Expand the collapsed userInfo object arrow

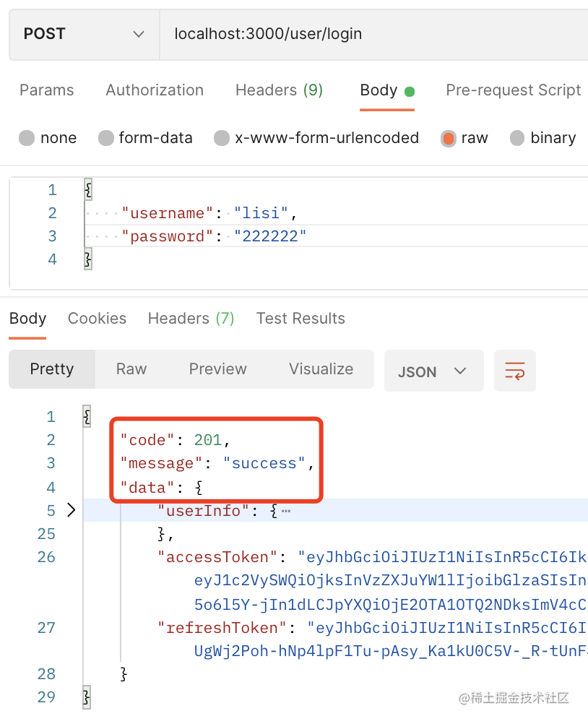pyautogui.click(x=71, y=510)
